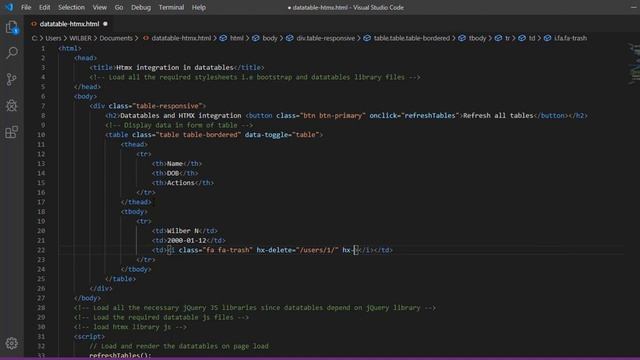640x360 pixels.
Task: Open the Terminal menu
Action: pyautogui.click(x=171, y=7)
